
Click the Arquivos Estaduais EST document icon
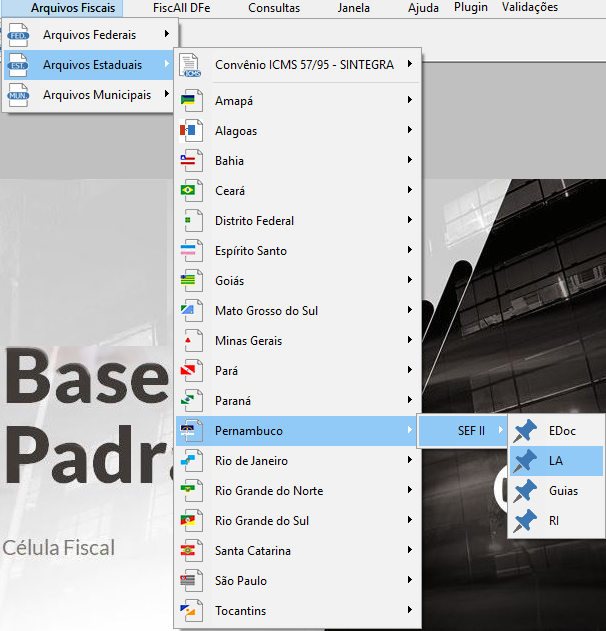18,65
